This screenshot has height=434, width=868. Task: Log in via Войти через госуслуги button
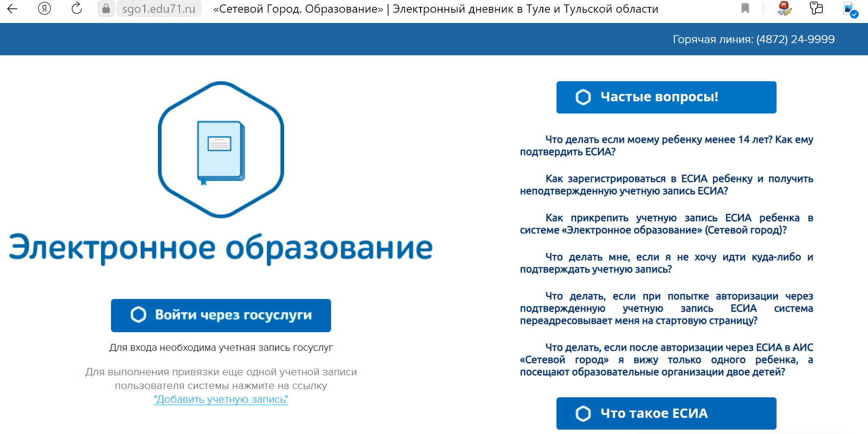(x=221, y=315)
